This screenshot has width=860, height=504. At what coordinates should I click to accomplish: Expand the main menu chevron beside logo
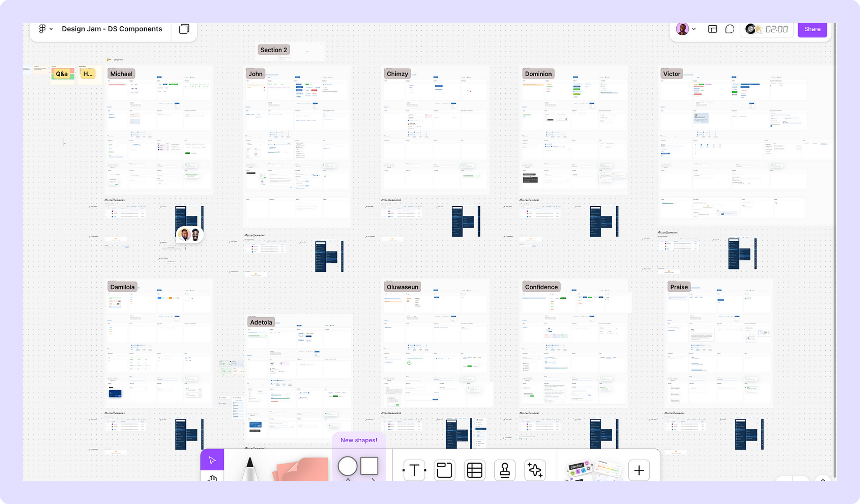[51, 29]
